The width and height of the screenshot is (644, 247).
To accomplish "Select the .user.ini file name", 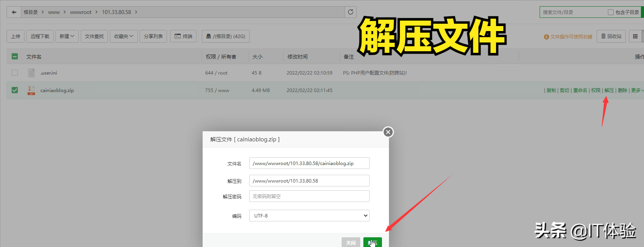I will pos(49,73).
